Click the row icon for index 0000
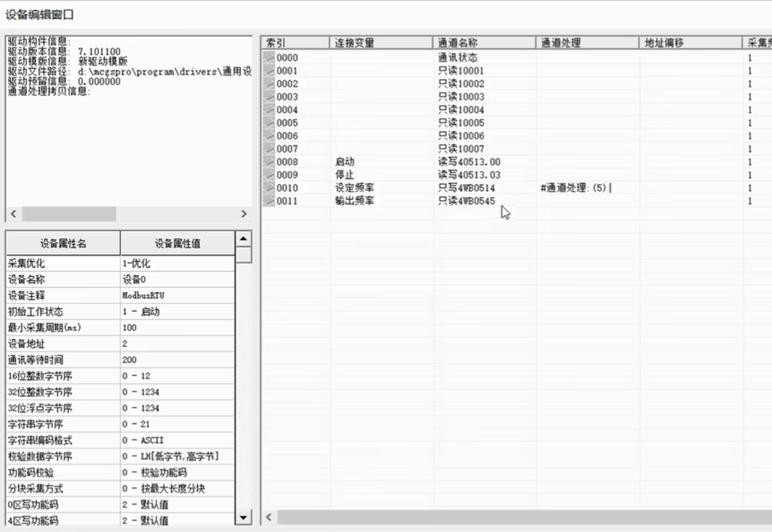This screenshot has width=772, height=532. [269, 58]
